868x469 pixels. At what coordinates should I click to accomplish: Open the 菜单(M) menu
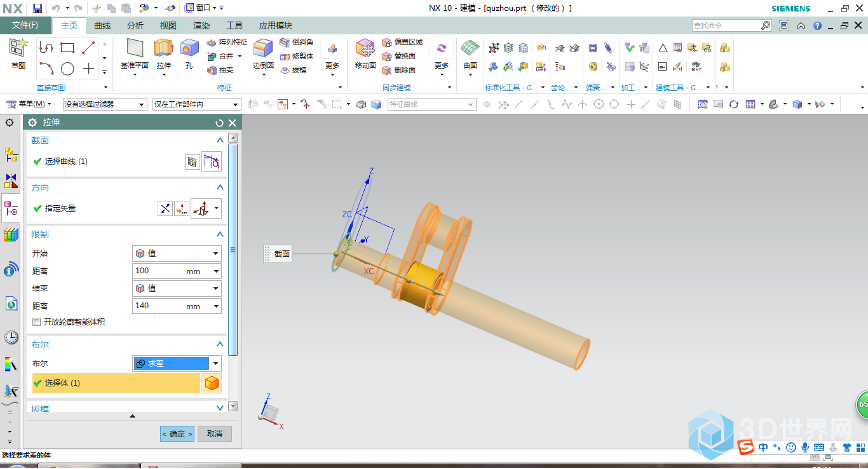(x=29, y=104)
